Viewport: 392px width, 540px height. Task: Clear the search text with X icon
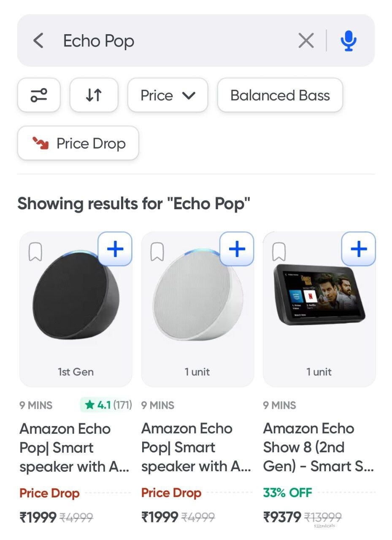coord(306,41)
